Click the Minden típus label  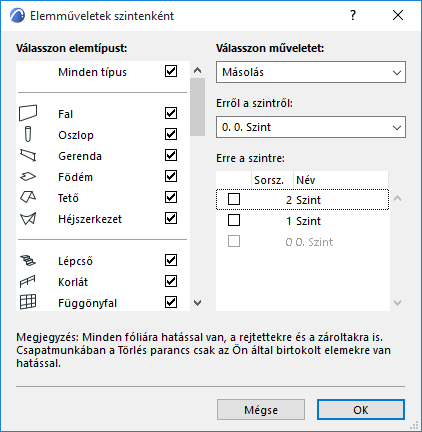pos(92,72)
